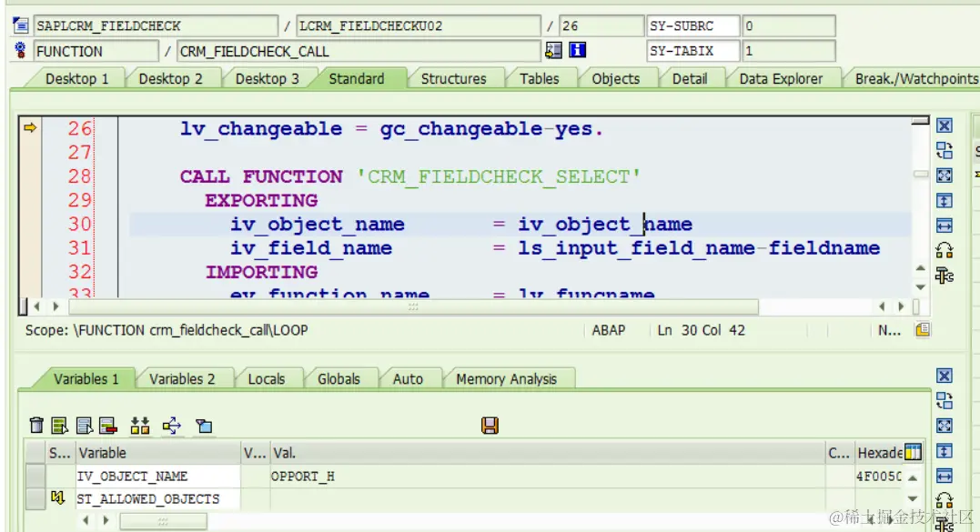Switch to the Locals tab

(267, 379)
